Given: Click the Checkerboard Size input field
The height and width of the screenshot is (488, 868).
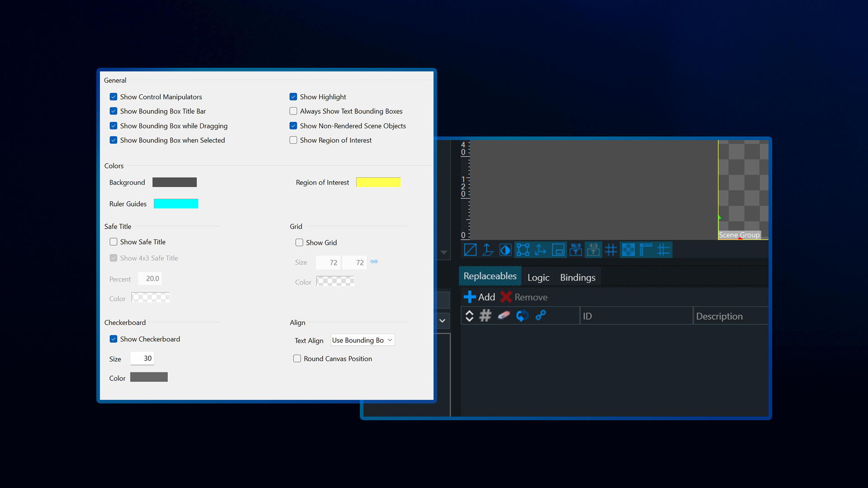Looking at the screenshot, I should (x=142, y=358).
